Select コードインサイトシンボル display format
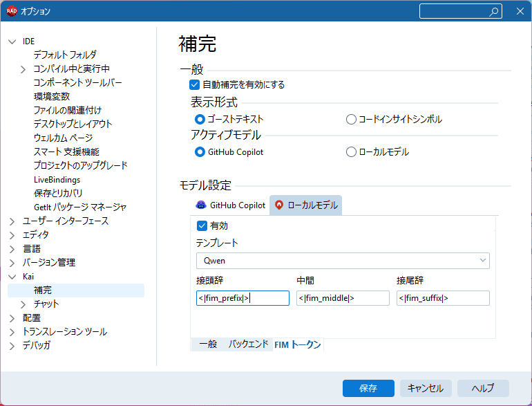 pyautogui.click(x=351, y=119)
